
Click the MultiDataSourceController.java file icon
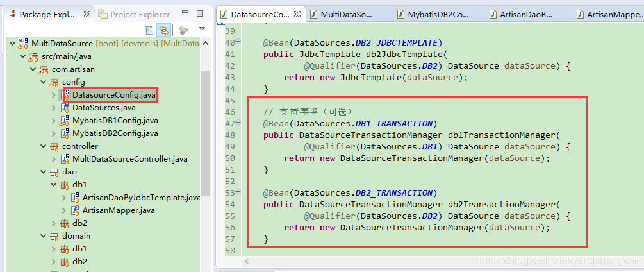click(x=65, y=159)
